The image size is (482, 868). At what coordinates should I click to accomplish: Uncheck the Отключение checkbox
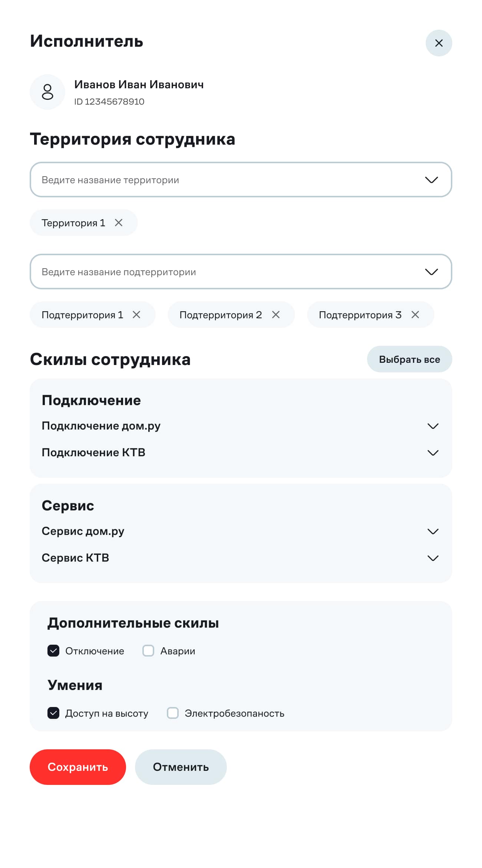pos(53,651)
